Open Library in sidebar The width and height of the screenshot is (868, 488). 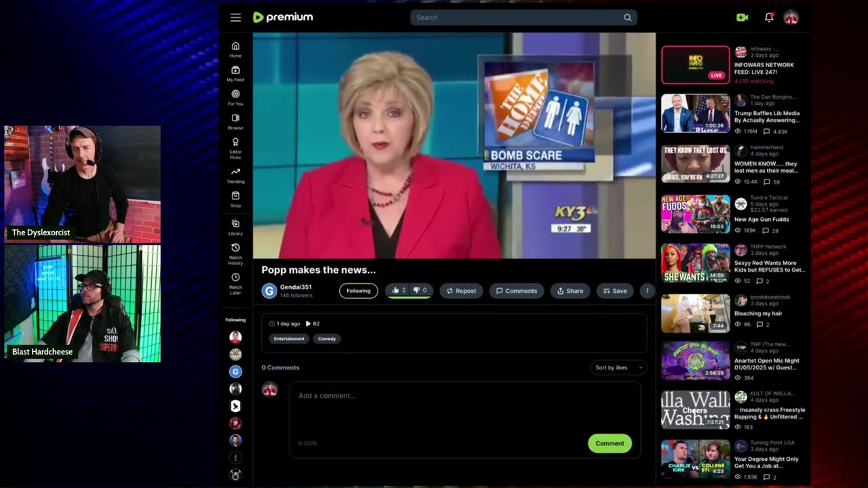click(235, 227)
